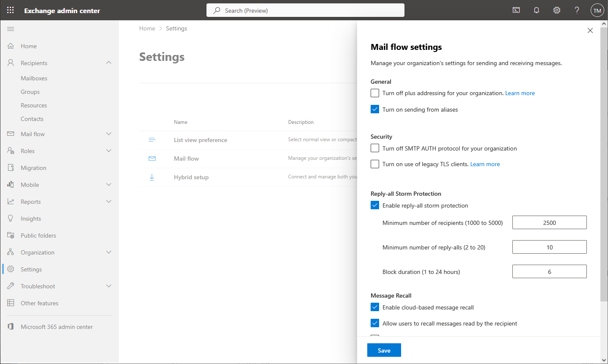Screen dimensions: 608x364
Task: Go to Public folders in sidebar
Action: tap(38, 235)
